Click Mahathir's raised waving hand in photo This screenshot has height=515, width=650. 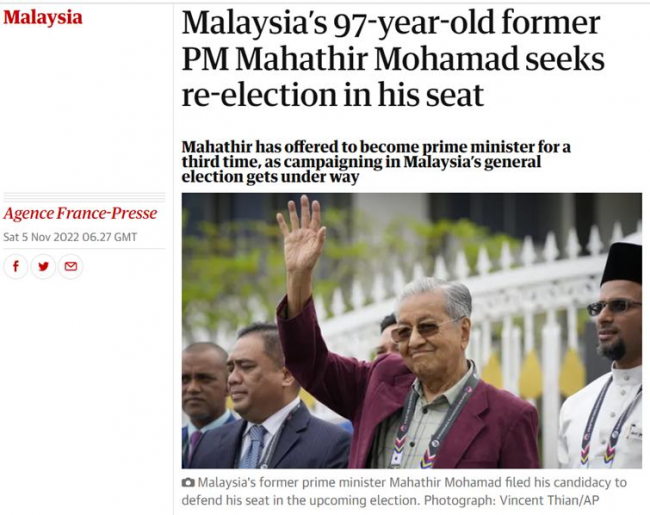[x=300, y=237]
